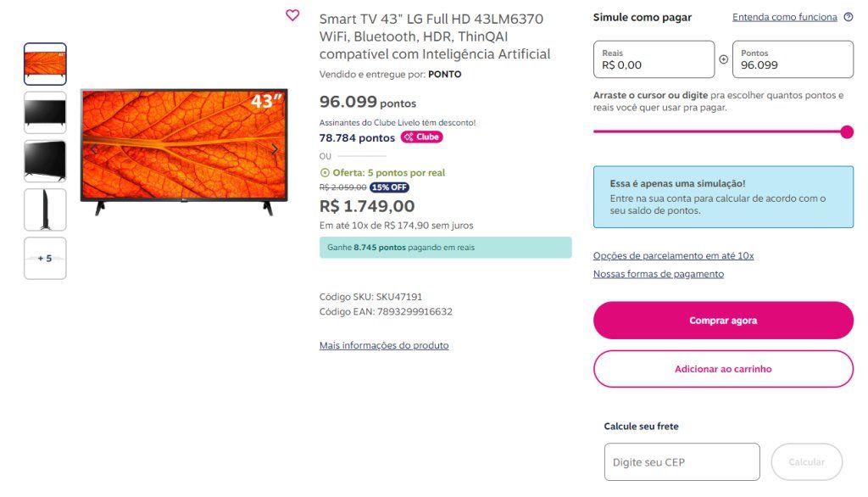Click Comprar agora button
Screen dimensions: 868x497
(723, 321)
